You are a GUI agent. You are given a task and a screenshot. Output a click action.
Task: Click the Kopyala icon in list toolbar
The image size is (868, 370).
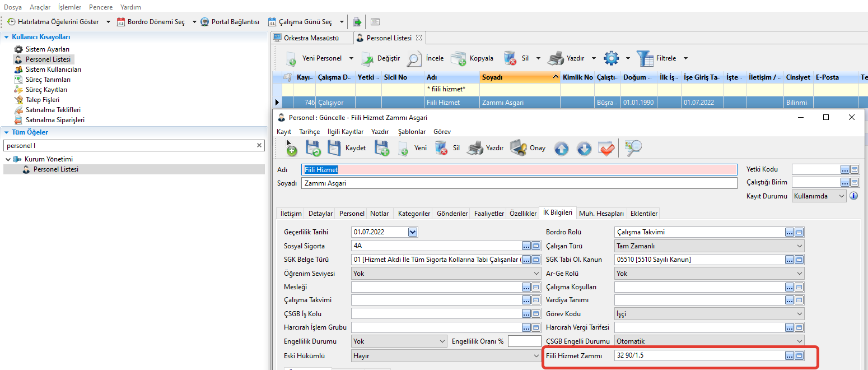pyautogui.click(x=459, y=58)
